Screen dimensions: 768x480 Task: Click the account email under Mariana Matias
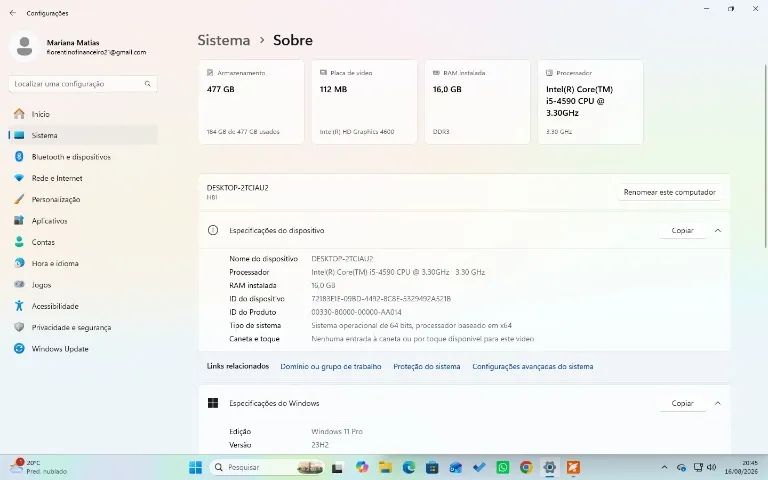coord(96,52)
